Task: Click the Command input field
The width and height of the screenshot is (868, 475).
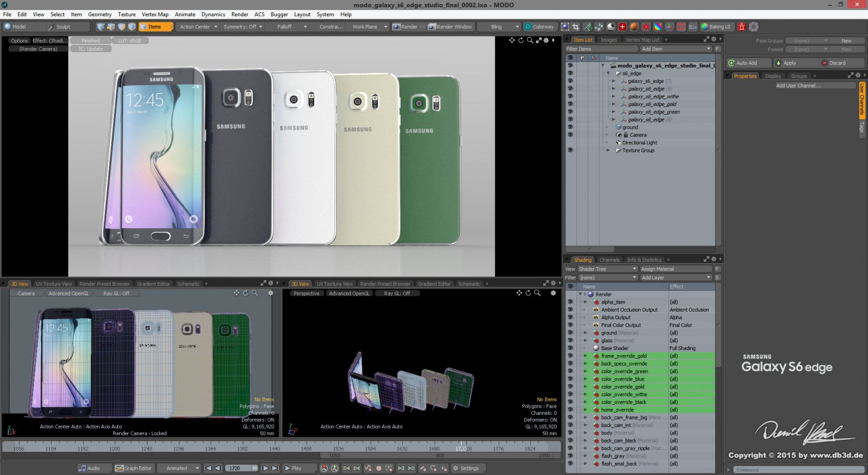Action: click(797, 469)
